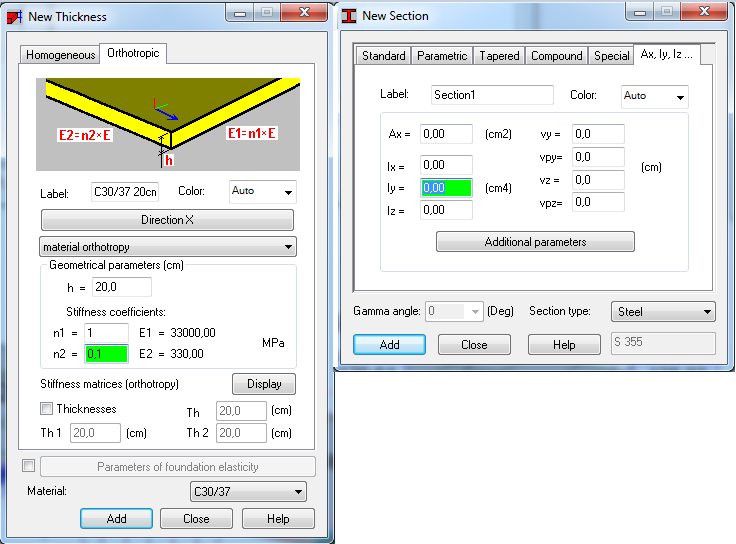Viewport: 736px width, 544px height.
Task: Click the thickness Label field C30/37 20cm
Action: [125, 192]
